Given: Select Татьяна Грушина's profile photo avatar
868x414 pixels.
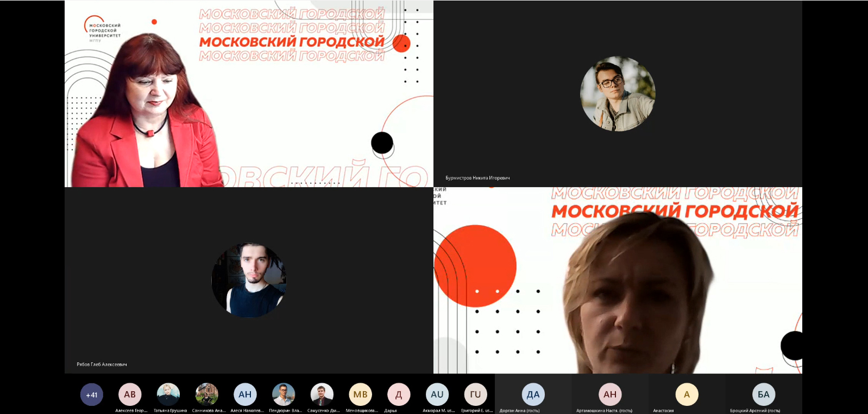Looking at the screenshot, I should 168,394.
